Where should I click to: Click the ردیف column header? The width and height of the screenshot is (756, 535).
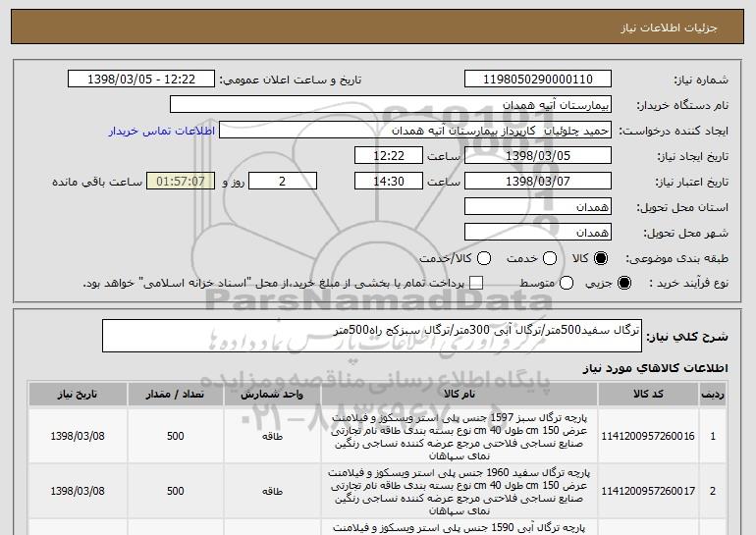coord(713,395)
